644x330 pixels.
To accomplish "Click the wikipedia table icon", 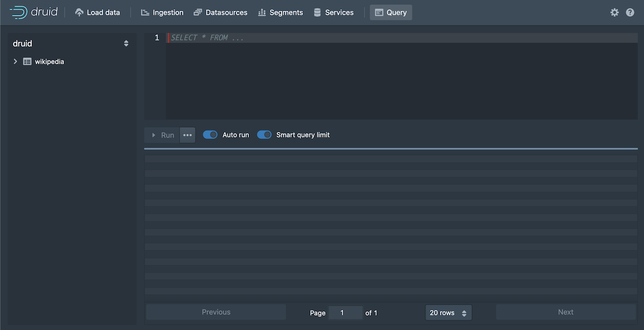I will (27, 61).
